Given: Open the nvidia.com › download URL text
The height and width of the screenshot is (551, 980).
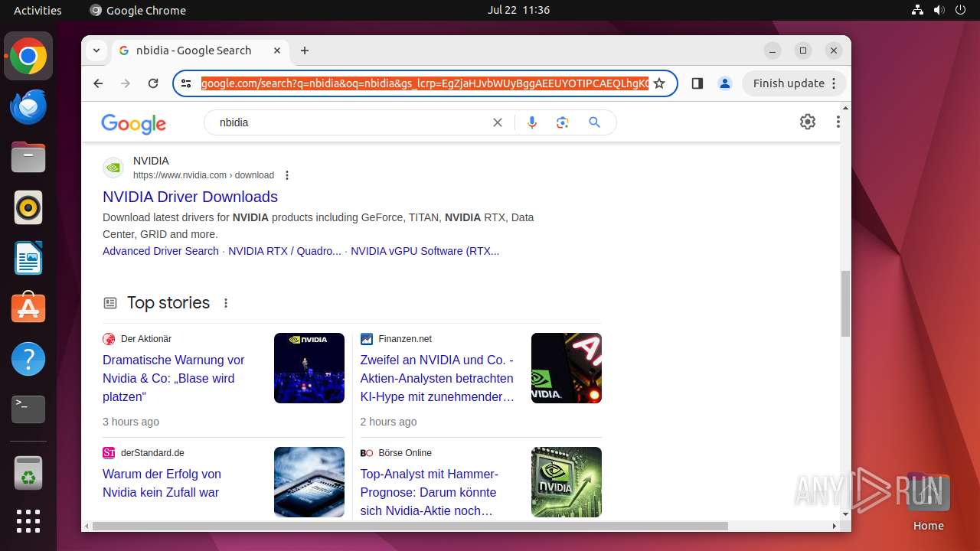Looking at the screenshot, I should pyautogui.click(x=204, y=175).
